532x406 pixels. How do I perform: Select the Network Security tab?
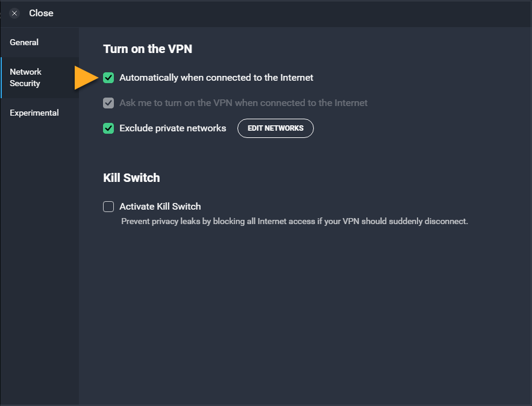(40, 78)
